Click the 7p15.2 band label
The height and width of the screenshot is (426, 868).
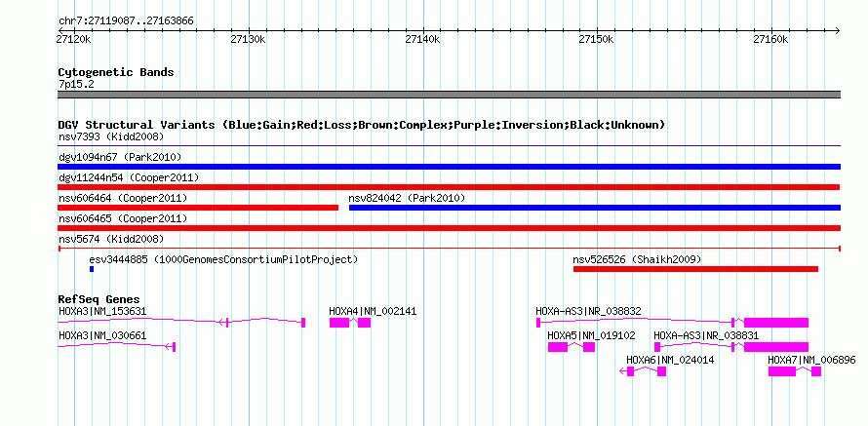76,85
